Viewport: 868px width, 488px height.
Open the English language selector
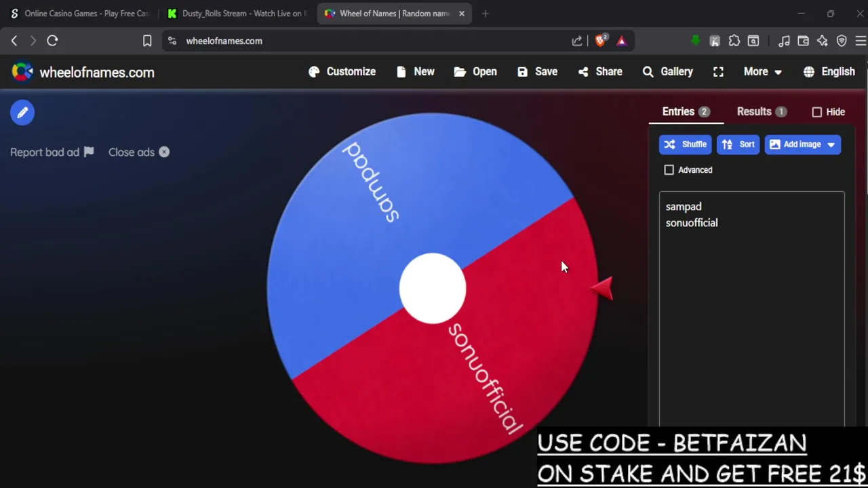(x=829, y=72)
